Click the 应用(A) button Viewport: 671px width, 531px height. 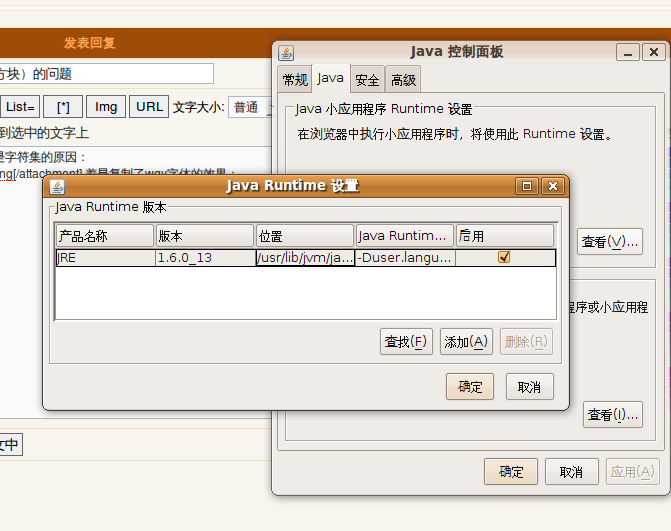(632, 472)
